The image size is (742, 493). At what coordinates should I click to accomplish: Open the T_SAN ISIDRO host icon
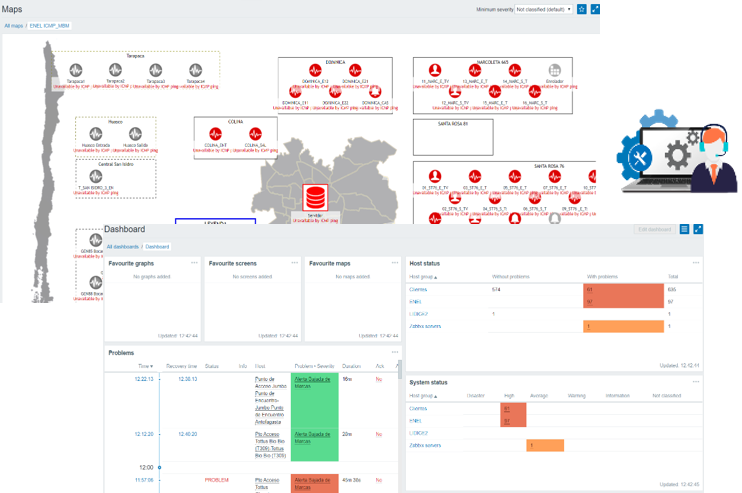pyautogui.click(x=96, y=176)
